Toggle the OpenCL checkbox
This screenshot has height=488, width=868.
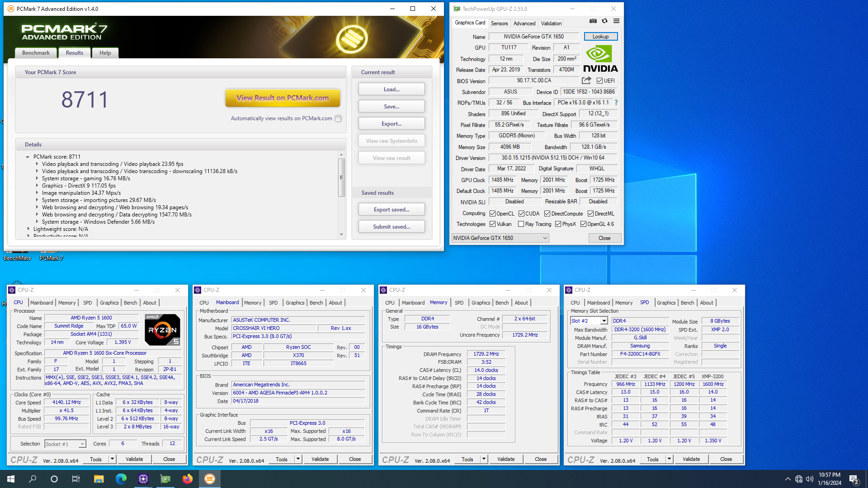pos(493,214)
